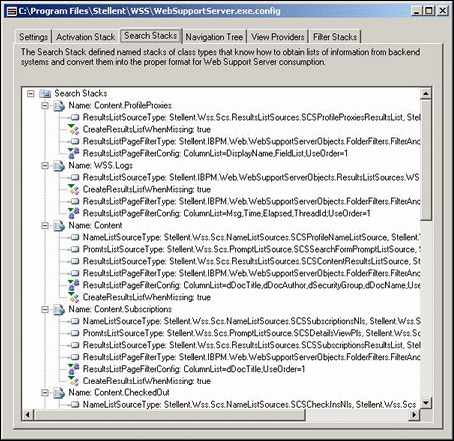
Task: Click the Content.CheckedOut stack icon
Action: pyautogui.click(x=59, y=393)
